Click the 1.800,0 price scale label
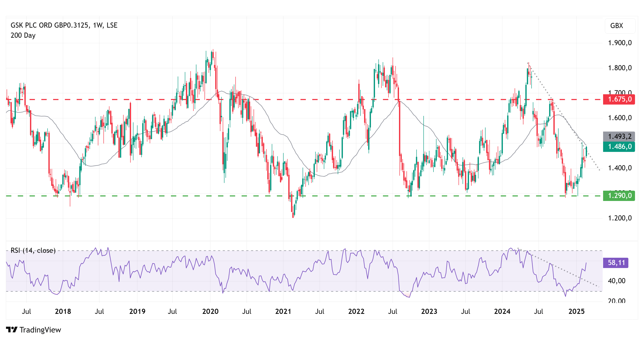This screenshot has width=644, height=340. click(x=620, y=68)
